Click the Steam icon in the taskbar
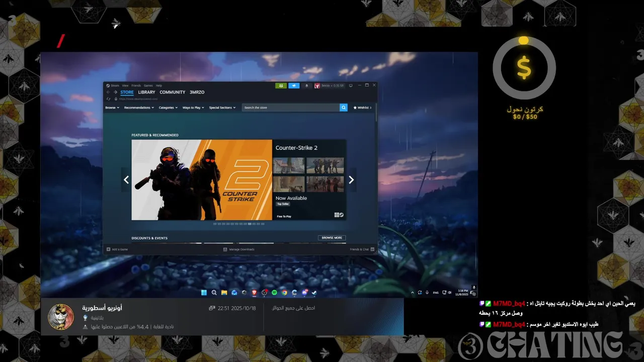Image resolution: width=644 pixels, height=362 pixels. point(314,292)
